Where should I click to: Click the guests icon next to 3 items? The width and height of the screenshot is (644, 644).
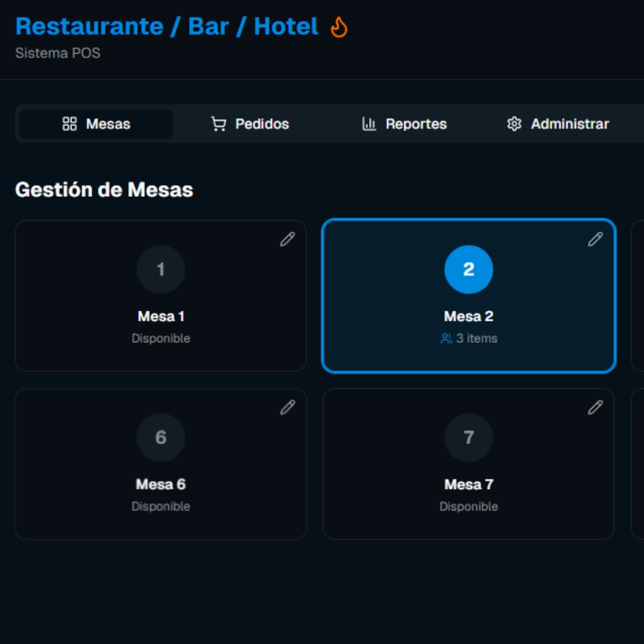point(445,339)
